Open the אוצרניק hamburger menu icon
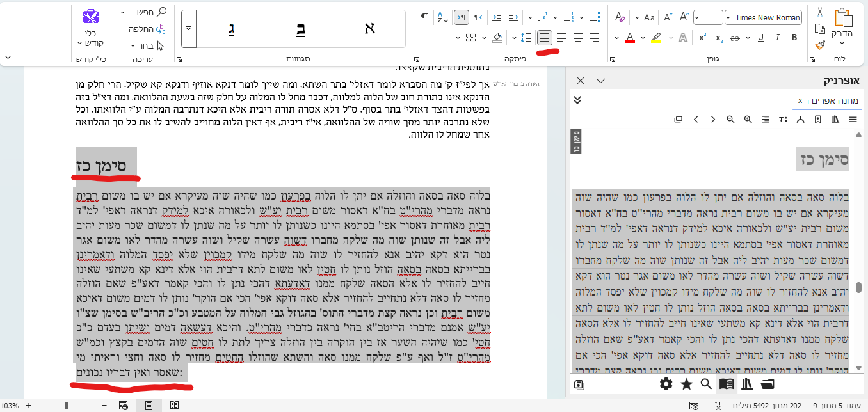Screen dimensions: 868x412 point(853,120)
